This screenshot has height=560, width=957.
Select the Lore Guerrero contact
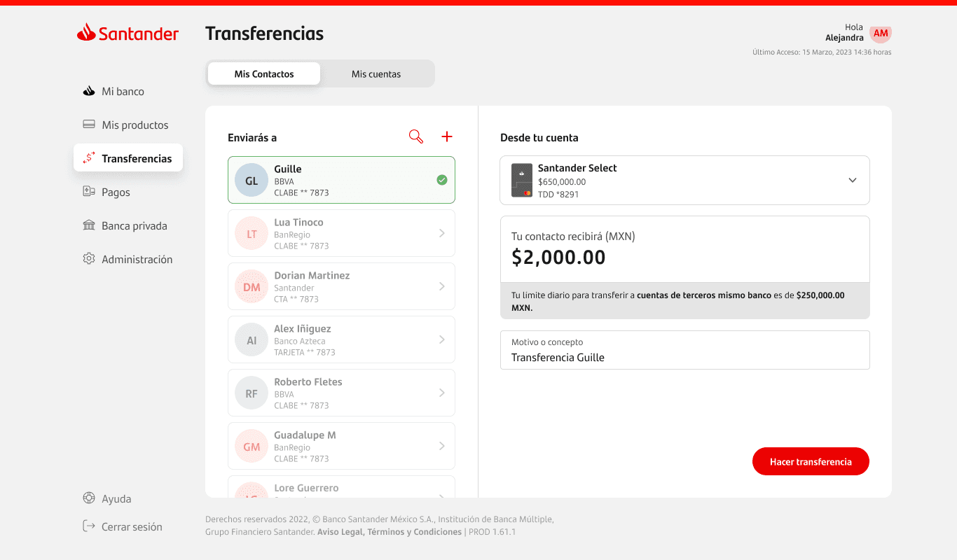[x=341, y=487]
